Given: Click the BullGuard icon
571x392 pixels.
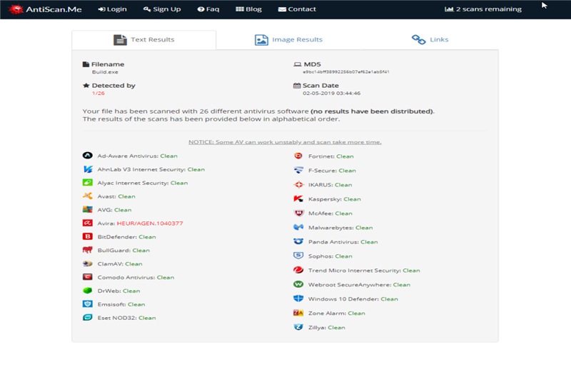Looking at the screenshot, I should [87, 250].
